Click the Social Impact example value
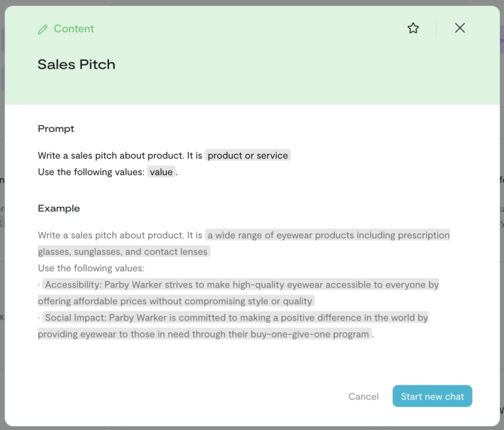The width and height of the screenshot is (504, 430). point(236,317)
